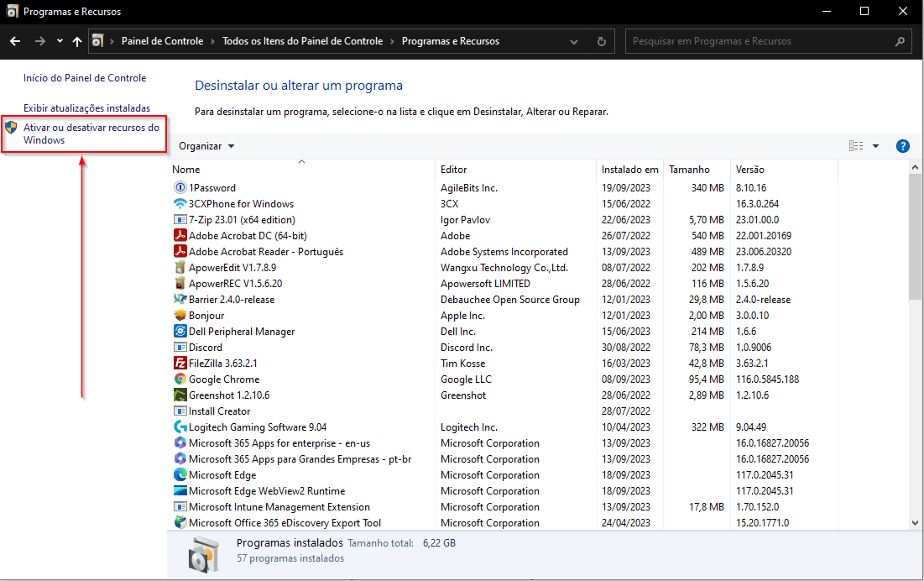Open Ativar ou desativar recursos do Windows
Viewport: 924px width, 581px height.
tap(91, 133)
